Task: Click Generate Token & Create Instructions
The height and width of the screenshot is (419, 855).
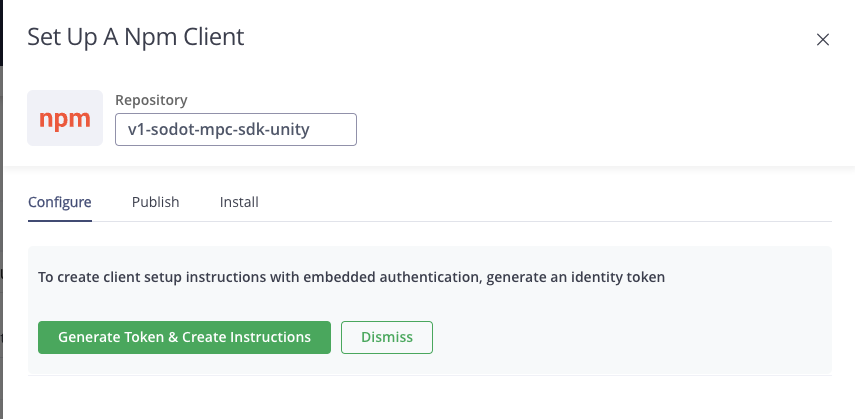Action: (x=184, y=337)
